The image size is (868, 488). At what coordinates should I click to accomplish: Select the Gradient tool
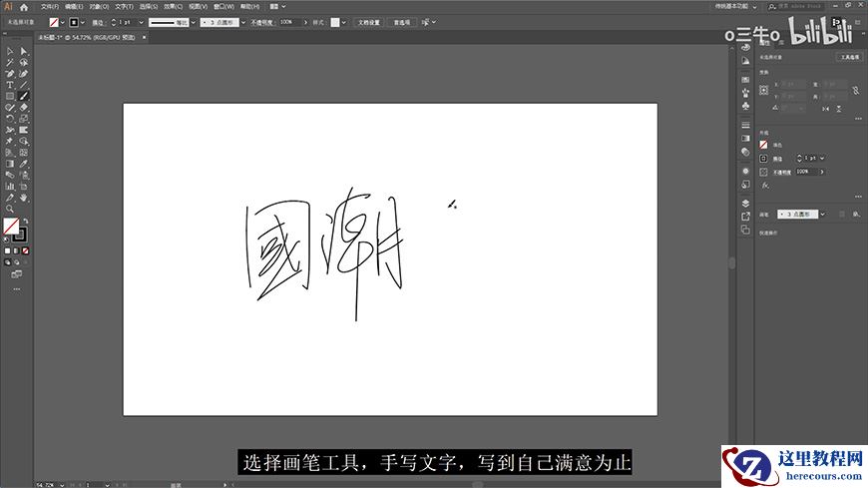tap(10, 164)
